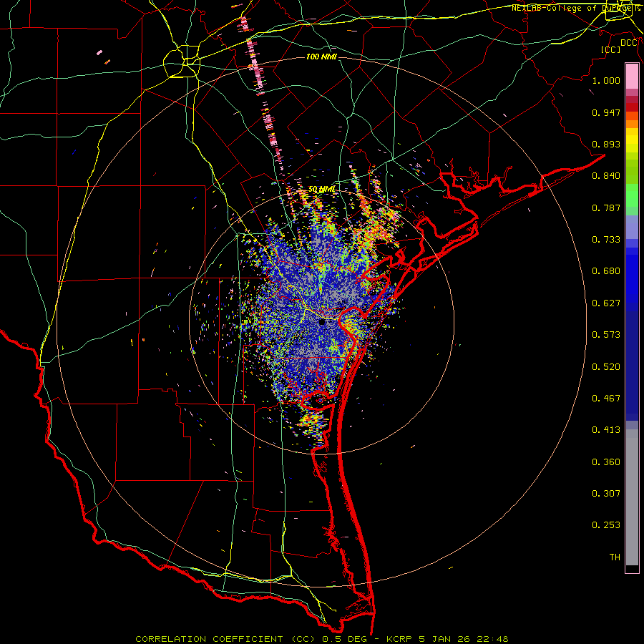Viewport: 644px width, 644px height.
Task: Click the 0.253 color scale label
Action: tap(606, 525)
